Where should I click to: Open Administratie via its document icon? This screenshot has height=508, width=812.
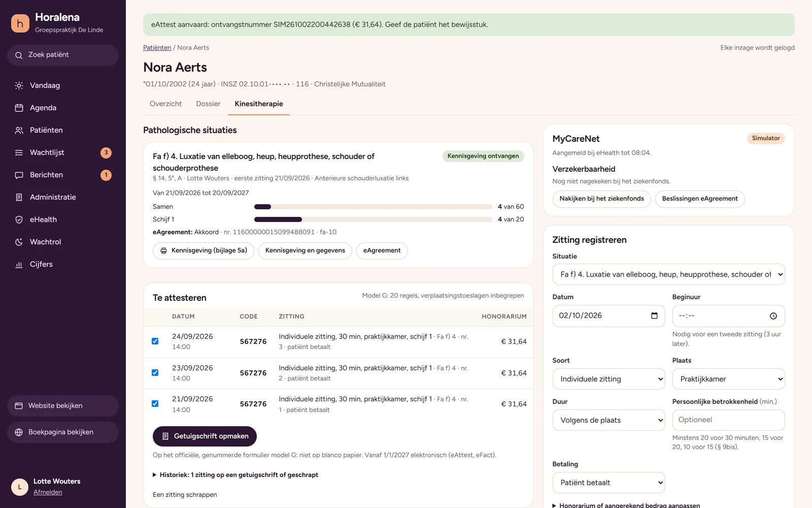click(x=19, y=197)
